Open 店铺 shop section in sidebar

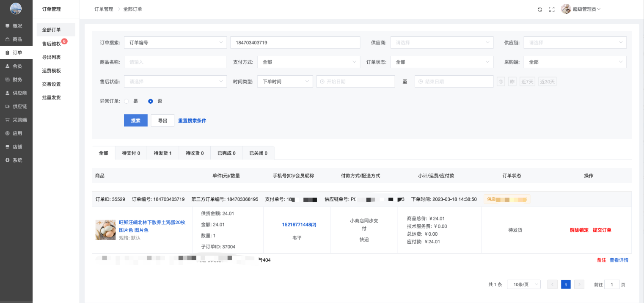[x=17, y=147]
